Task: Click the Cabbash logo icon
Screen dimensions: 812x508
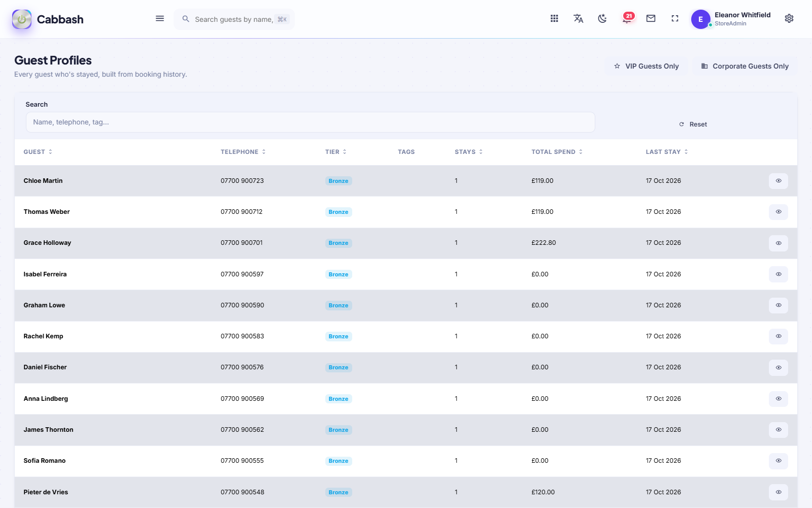Action: (22, 19)
